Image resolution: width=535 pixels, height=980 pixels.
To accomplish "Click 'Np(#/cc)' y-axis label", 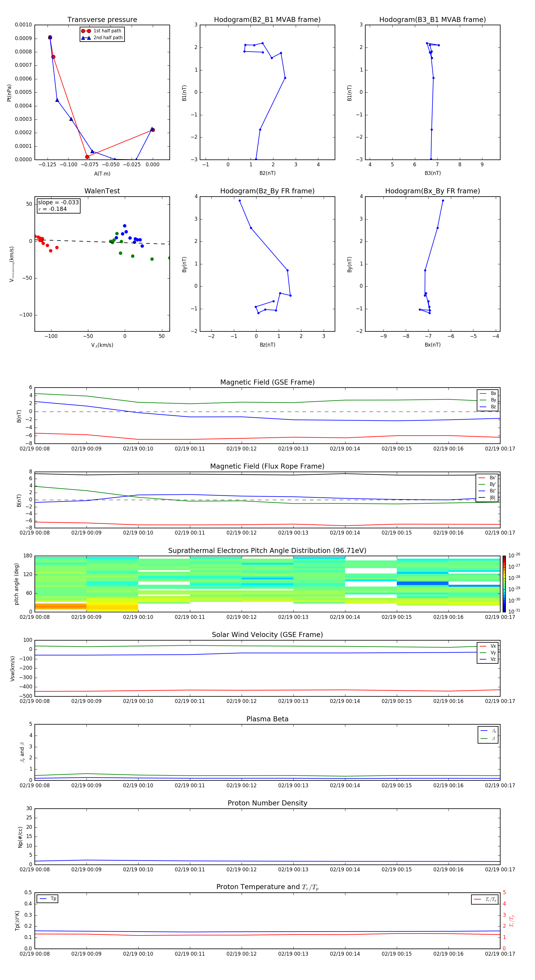I will click(20, 837).
